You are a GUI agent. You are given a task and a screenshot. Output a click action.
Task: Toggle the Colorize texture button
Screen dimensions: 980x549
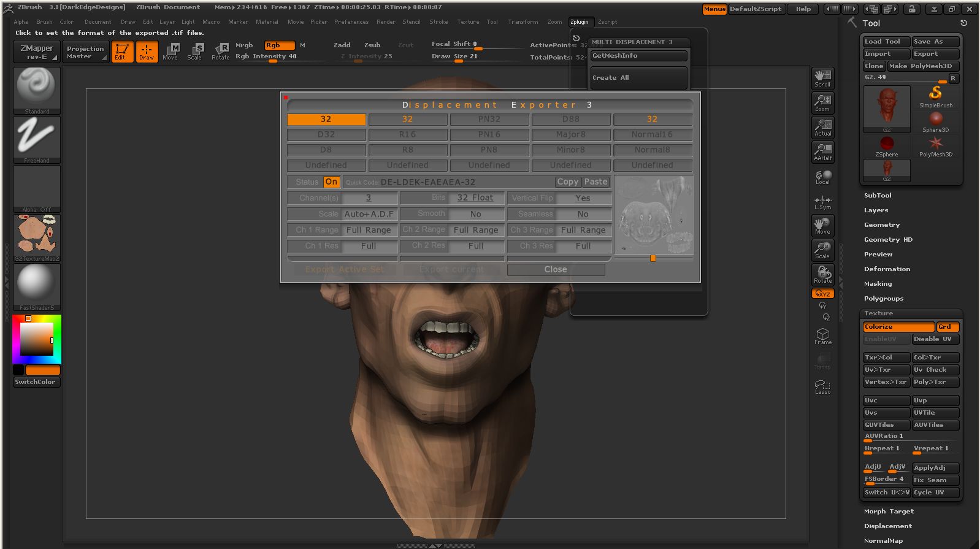(898, 327)
